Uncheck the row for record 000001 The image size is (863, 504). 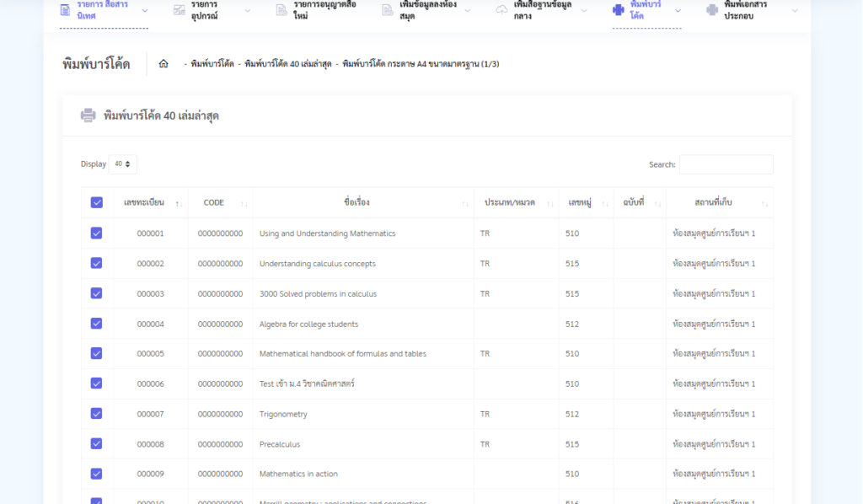[x=97, y=233]
